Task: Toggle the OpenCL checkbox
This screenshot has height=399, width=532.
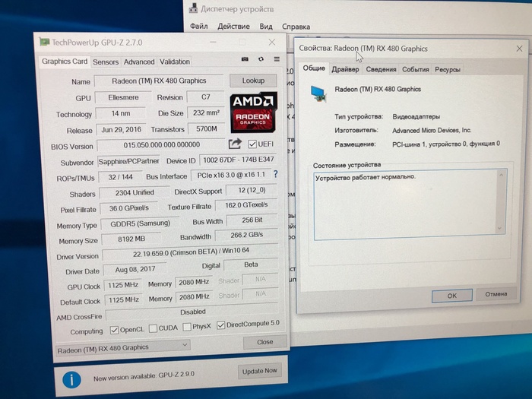Action: coord(115,329)
